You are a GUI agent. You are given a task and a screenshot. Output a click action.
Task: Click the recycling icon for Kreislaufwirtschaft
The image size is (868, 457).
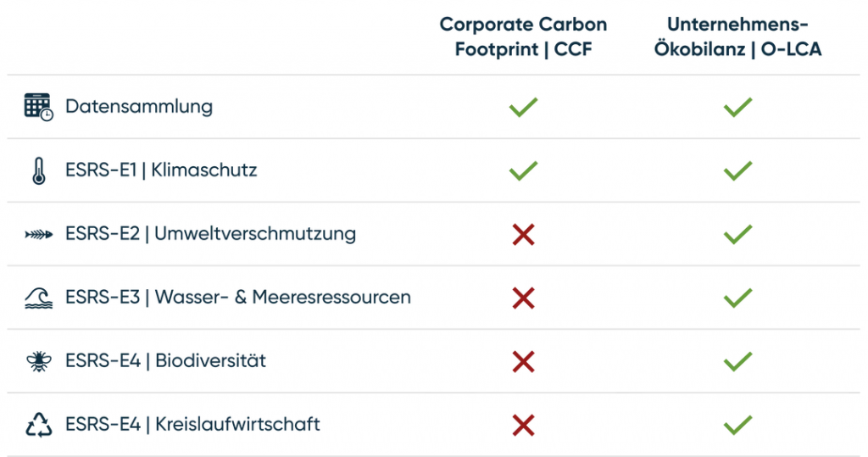coord(39,425)
